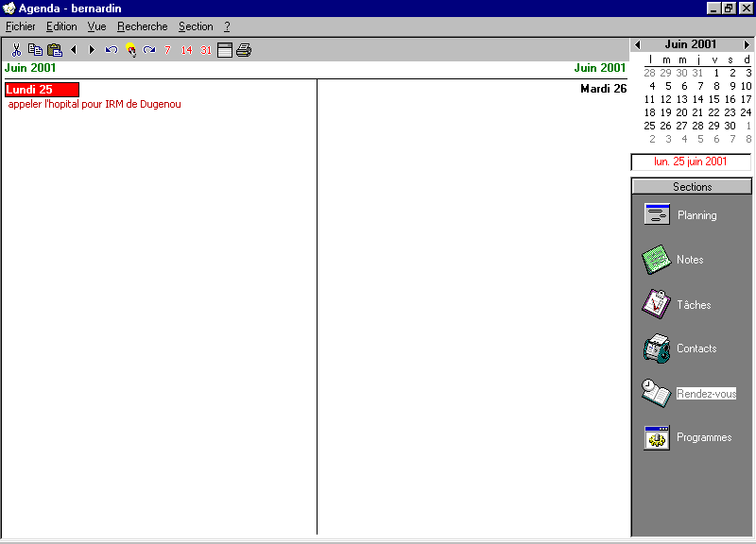Viewport: 756px width, 544px height.
Task: Open the ? help menu
Action: tap(227, 26)
